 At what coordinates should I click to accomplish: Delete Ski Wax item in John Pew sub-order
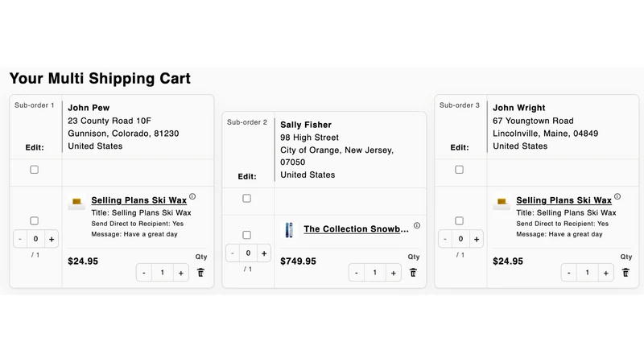pyautogui.click(x=200, y=273)
